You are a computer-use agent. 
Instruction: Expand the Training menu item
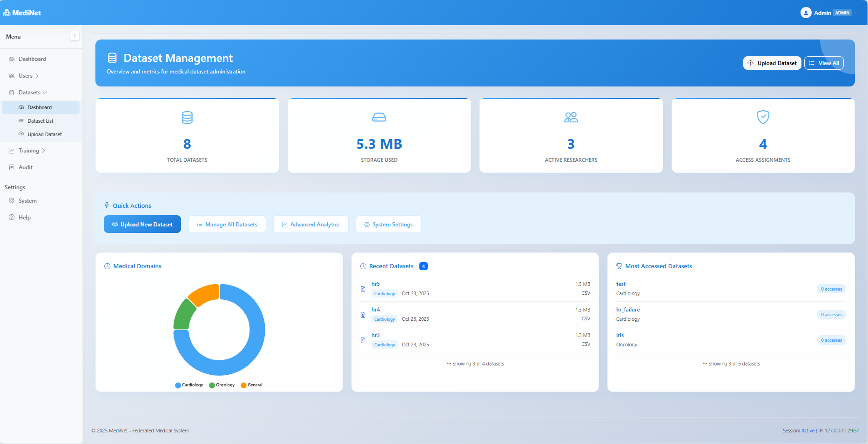click(29, 150)
